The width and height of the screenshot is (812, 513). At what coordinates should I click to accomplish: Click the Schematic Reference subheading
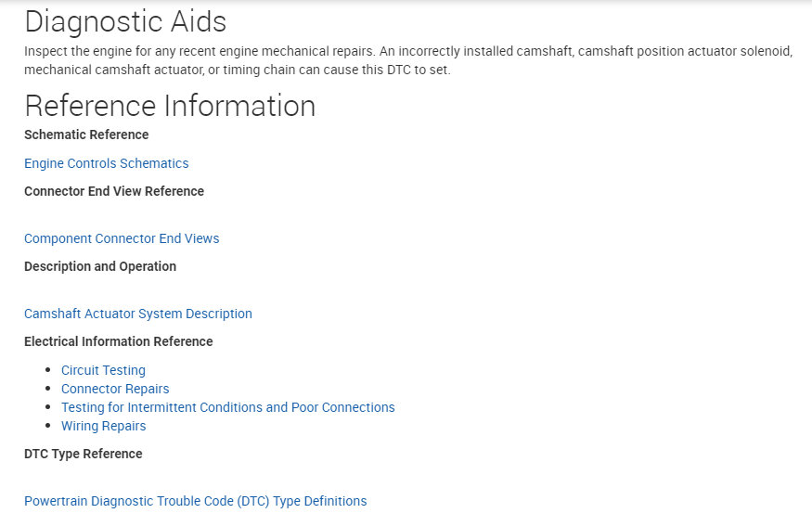(x=86, y=135)
